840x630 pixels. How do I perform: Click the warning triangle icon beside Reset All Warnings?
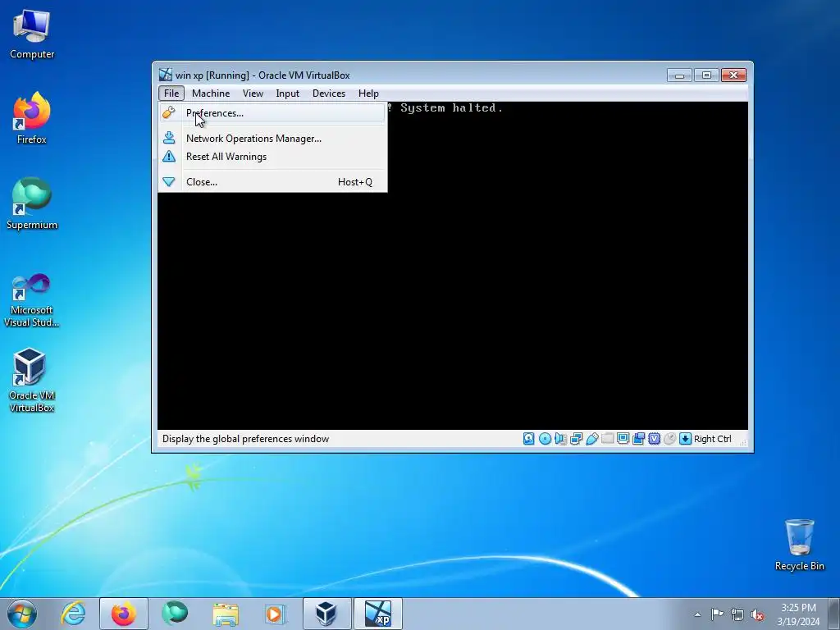coord(169,156)
